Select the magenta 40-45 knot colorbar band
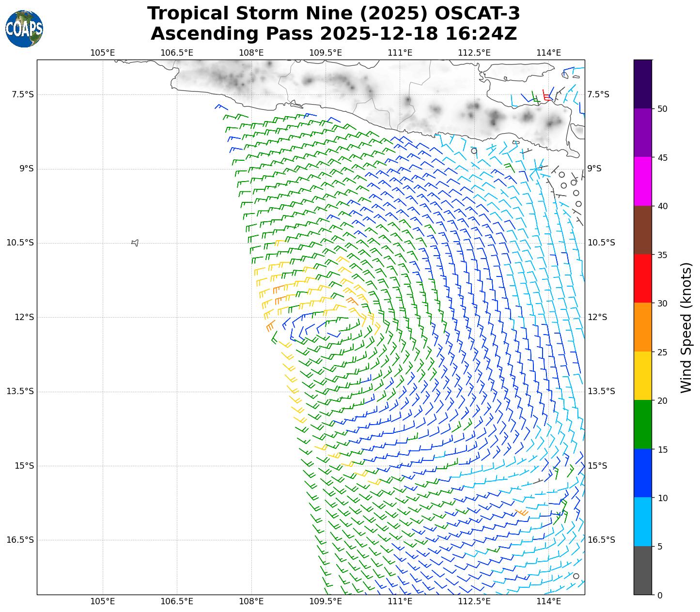 pyautogui.click(x=643, y=181)
